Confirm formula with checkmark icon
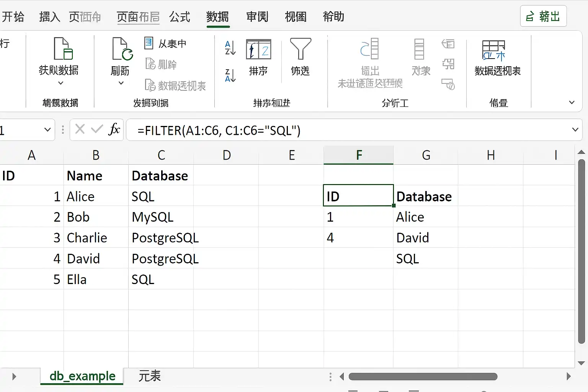 (x=97, y=129)
